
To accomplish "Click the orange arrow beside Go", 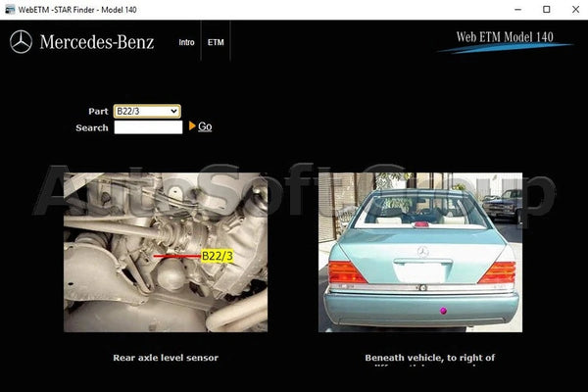I will (192, 126).
